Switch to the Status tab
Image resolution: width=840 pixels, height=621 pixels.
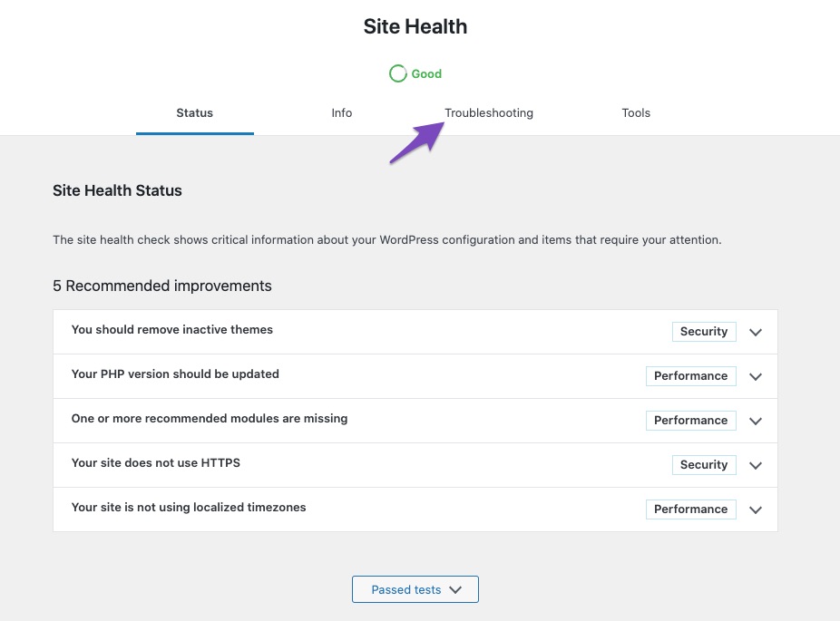point(194,113)
